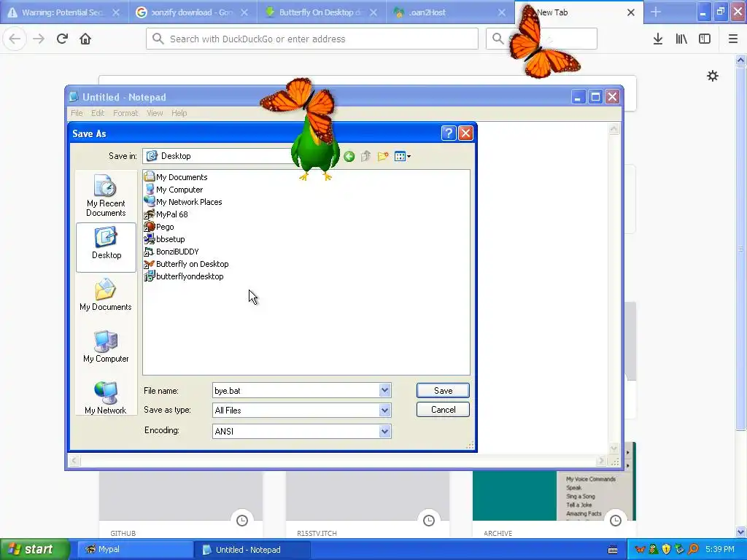Click the browser back arrow

(15, 39)
